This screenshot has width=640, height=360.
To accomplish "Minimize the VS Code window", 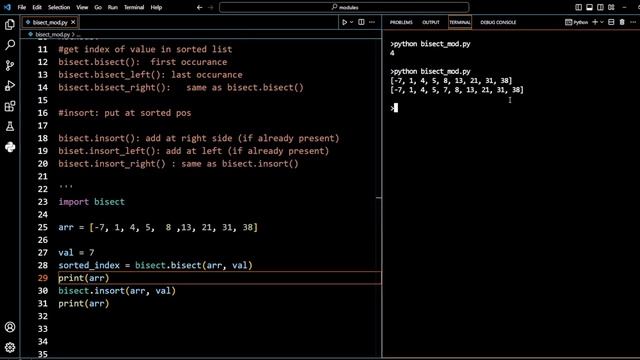I will pos(624,7).
